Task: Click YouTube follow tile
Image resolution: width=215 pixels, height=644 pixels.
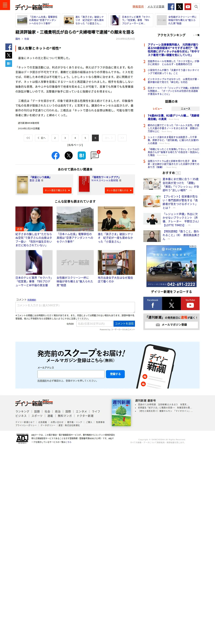Action: 190,303
